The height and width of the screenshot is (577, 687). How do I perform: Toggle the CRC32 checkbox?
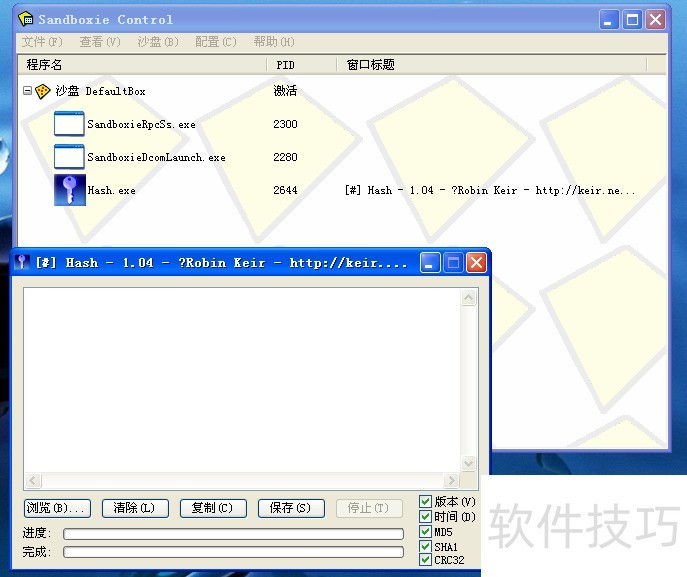click(x=425, y=559)
